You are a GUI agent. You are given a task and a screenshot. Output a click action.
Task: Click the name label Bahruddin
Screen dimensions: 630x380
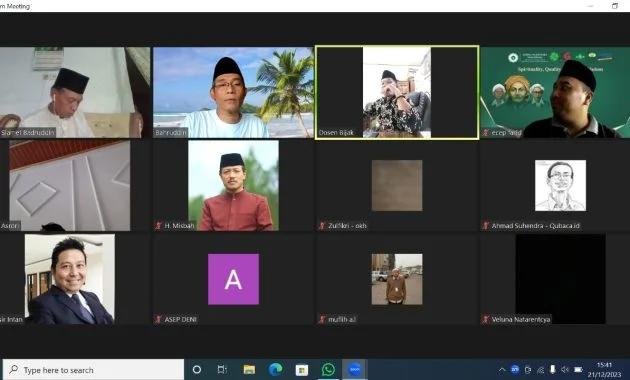tap(171, 133)
